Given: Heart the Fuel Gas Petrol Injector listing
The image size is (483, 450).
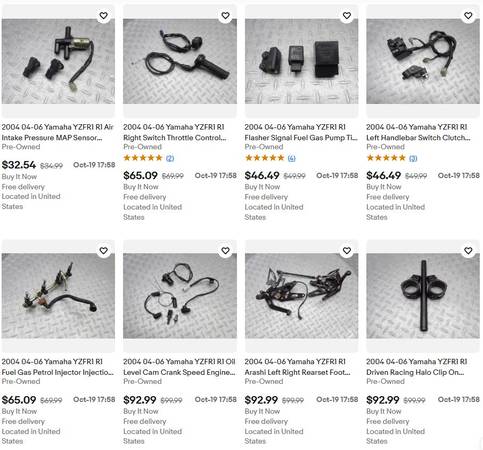Looking at the screenshot, I should click(x=104, y=250).
